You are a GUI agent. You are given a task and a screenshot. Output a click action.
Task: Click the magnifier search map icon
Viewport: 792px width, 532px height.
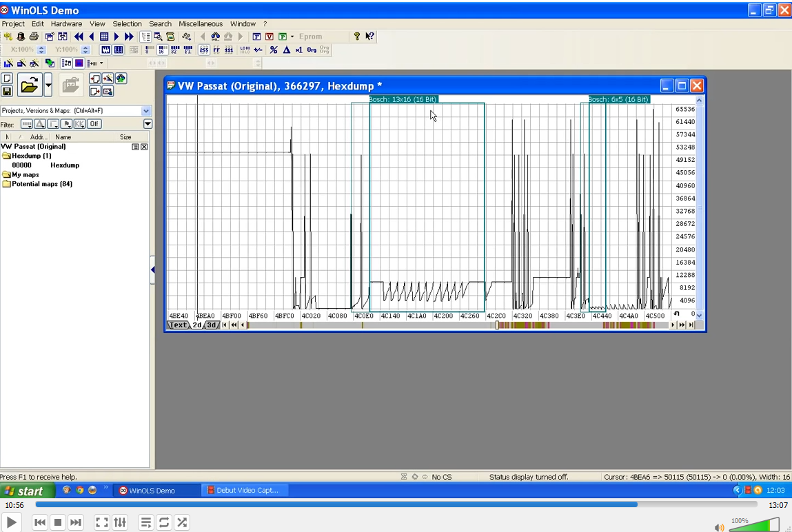coord(158,37)
